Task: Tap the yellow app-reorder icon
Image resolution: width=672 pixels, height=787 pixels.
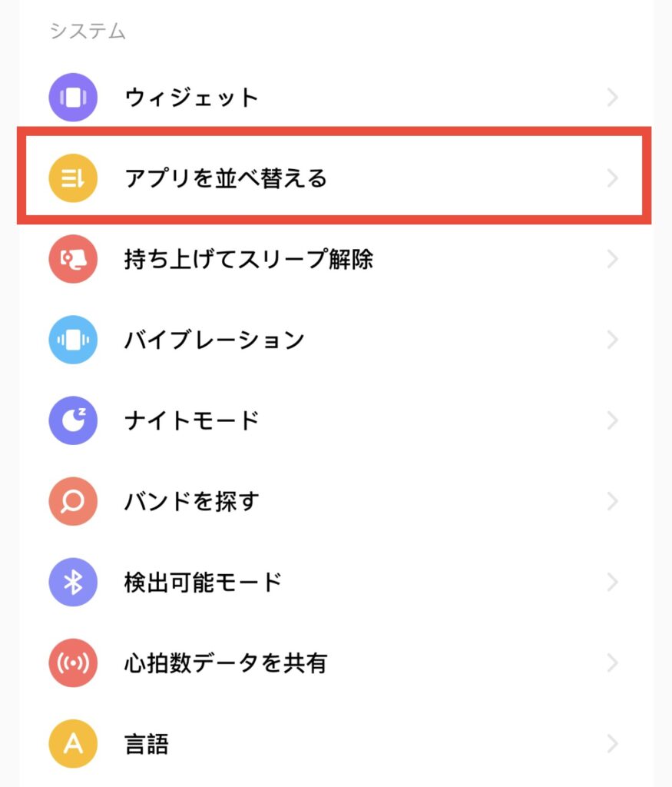Action: point(73,178)
